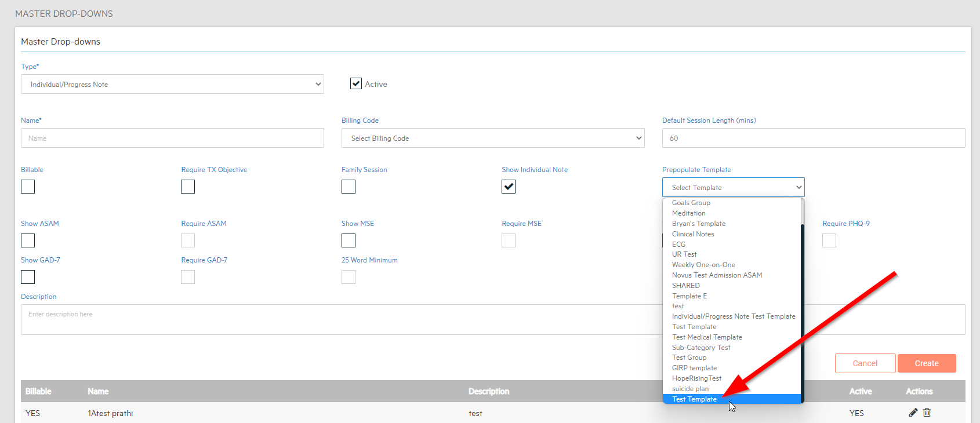Image resolution: width=980 pixels, height=423 pixels.
Task: Enable the Show GAD-7 checkbox
Action: pos(28,277)
